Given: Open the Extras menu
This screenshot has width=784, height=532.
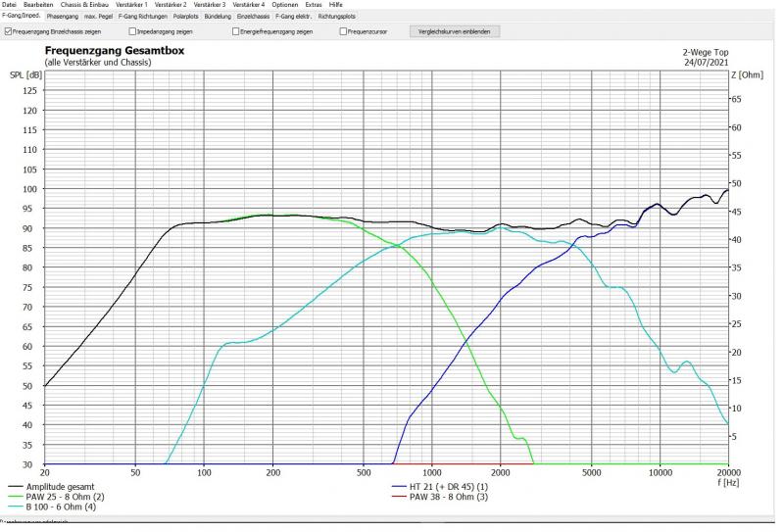Looking at the screenshot, I should point(314,5).
